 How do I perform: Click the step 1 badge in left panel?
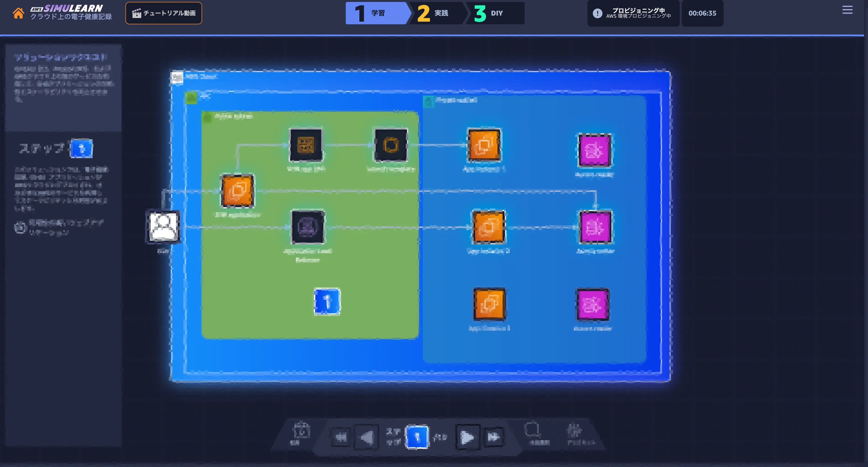[x=81, y=148]
